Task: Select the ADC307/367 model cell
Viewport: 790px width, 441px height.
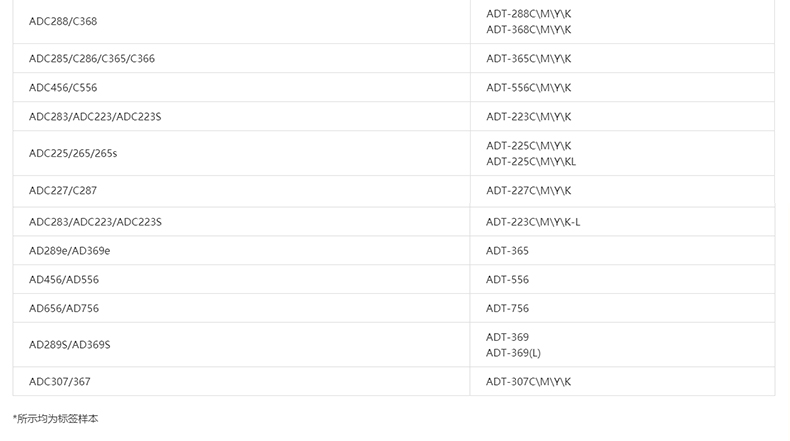Action: click(60, 381)
